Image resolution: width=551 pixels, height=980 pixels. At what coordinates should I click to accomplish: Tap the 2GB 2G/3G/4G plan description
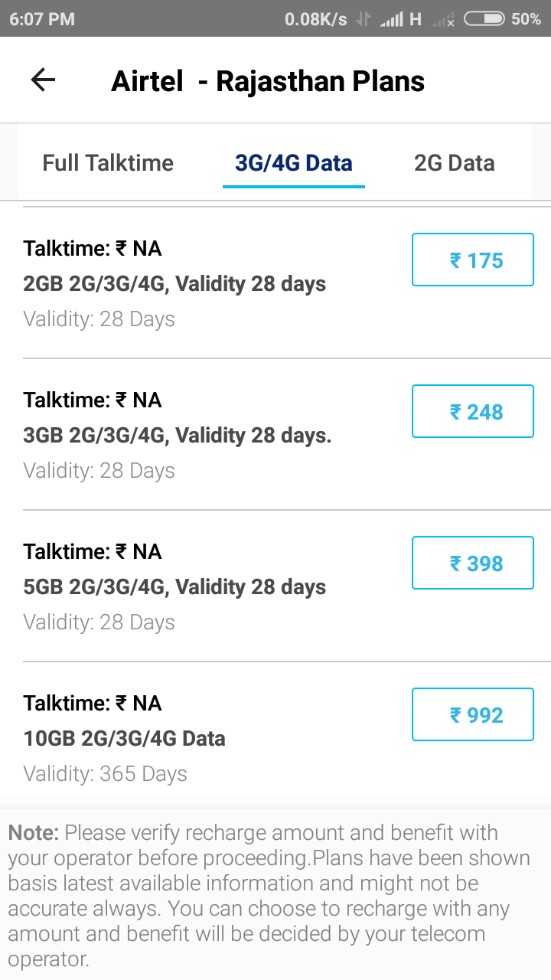tap(174, 284)
